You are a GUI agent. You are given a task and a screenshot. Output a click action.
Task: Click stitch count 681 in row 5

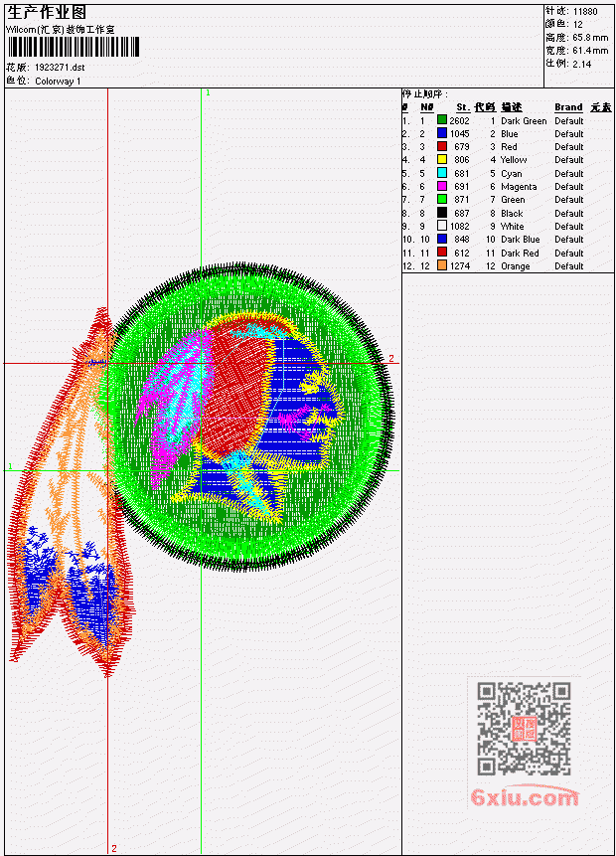(462, 174)
